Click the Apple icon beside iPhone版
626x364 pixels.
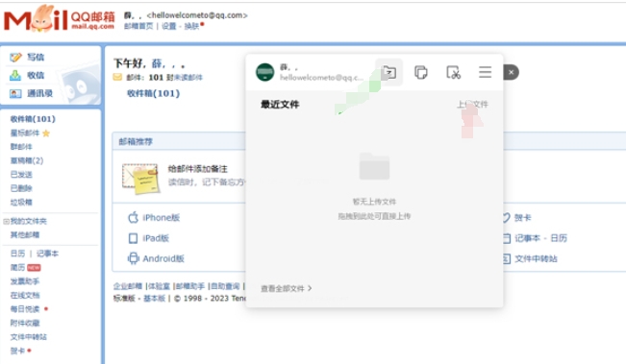pyautogui.click(x=133, y=217)
